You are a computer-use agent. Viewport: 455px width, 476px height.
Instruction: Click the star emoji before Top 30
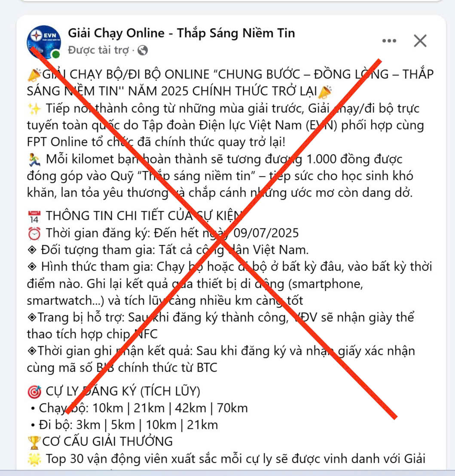click(x=34, y=459)
